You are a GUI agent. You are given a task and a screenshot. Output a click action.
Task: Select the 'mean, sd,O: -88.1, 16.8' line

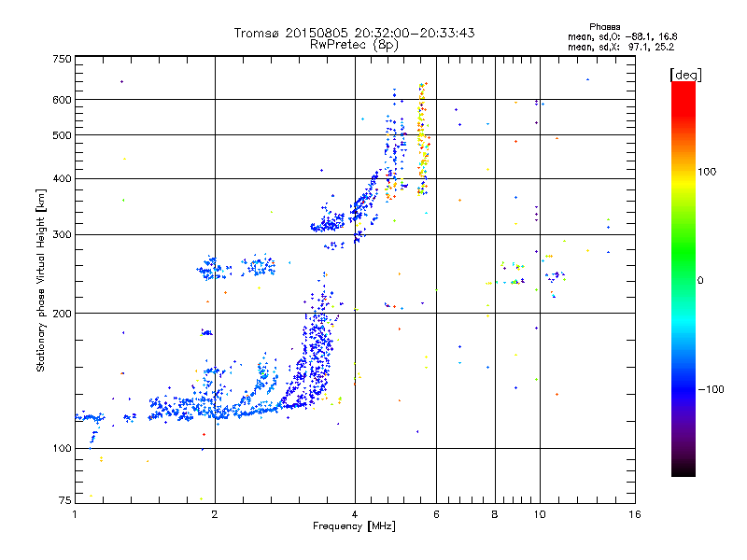[x=622, y=36]
